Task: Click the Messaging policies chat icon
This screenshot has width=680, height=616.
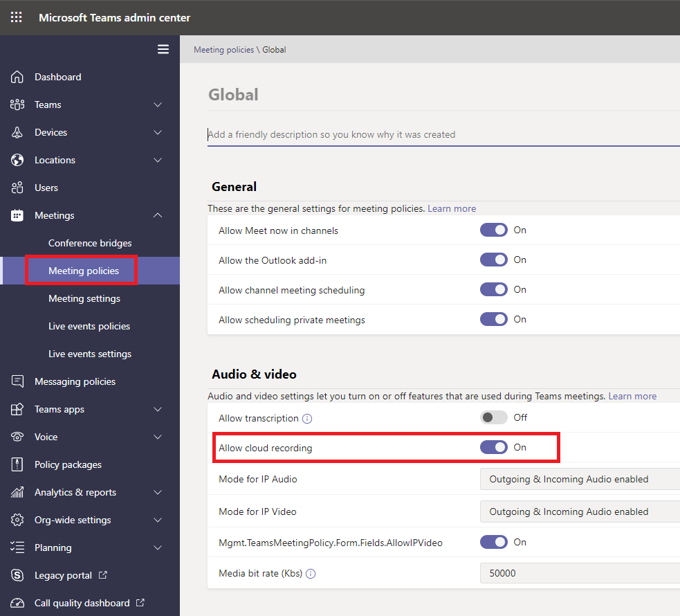Action: (x=17, y=381)
